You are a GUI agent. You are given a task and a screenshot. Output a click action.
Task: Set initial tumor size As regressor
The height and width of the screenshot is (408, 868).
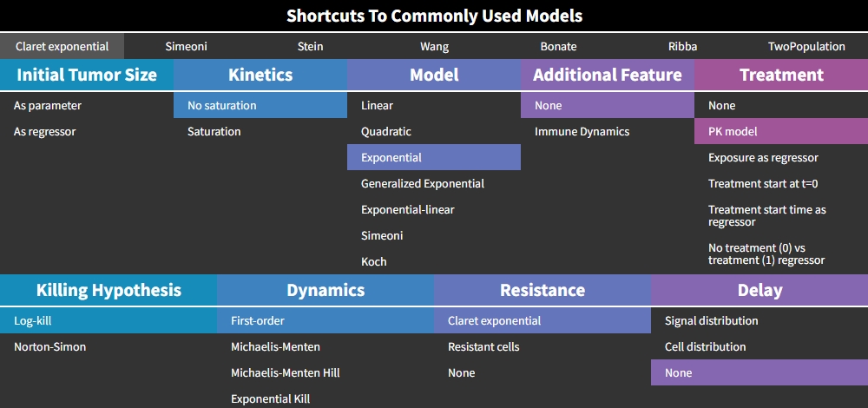click(45, 131)
